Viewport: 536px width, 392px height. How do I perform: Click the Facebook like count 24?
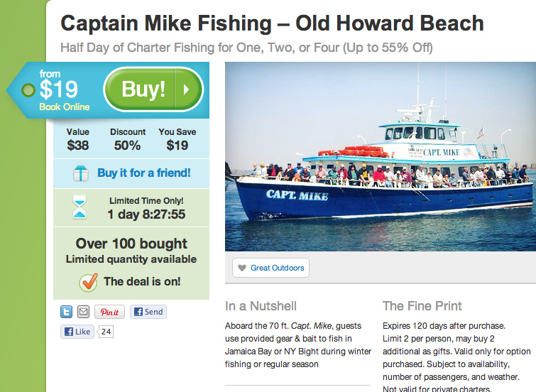point(106,332)
